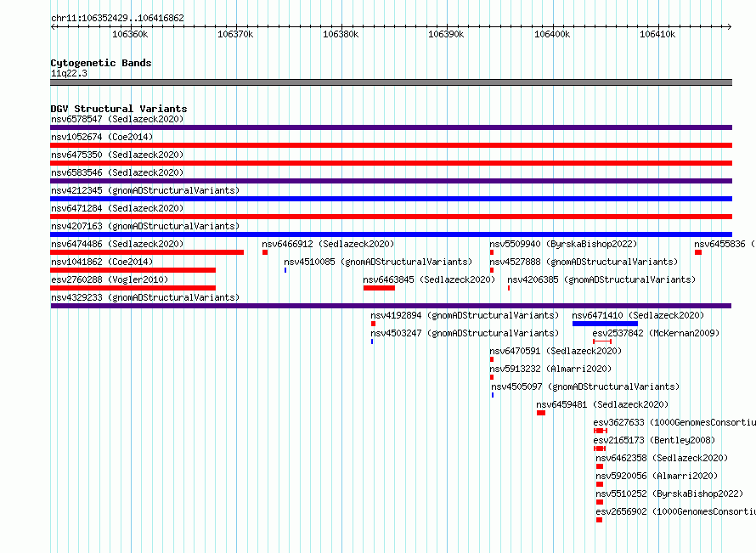
Task: Open esv3627633 (1000GenomesConsortium) label
Action: [x=674, y=422]
